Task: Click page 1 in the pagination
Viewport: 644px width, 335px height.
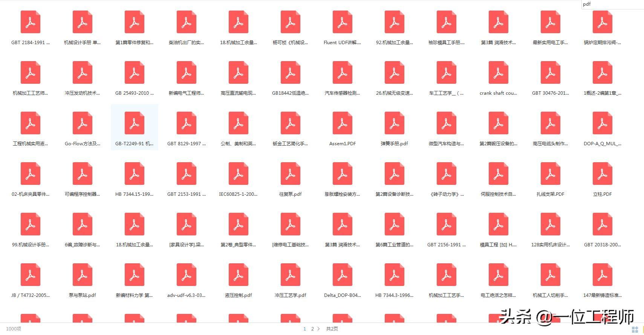Action: pos(304,329)
